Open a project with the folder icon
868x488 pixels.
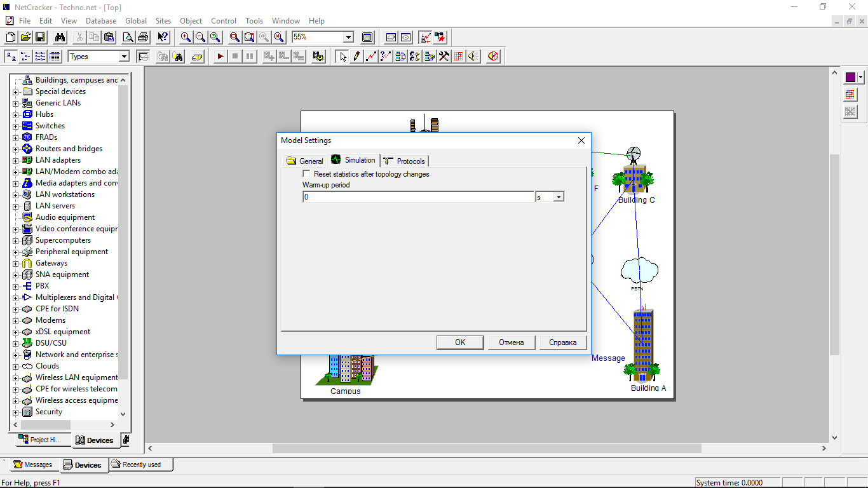(x=25, y=37)
